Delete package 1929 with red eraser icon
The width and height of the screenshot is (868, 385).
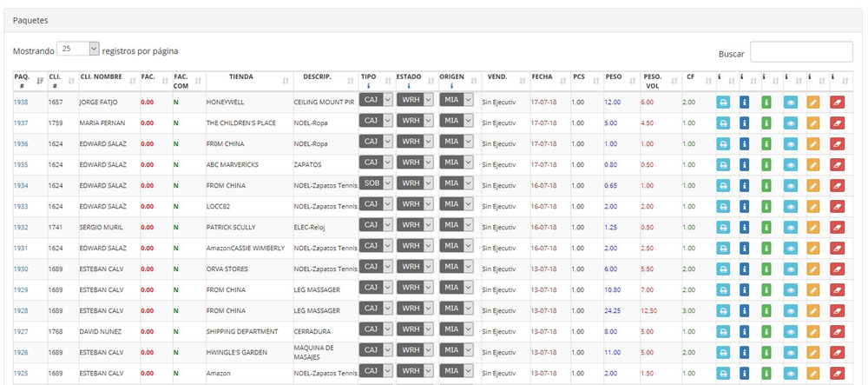click(x=838, y=289)
